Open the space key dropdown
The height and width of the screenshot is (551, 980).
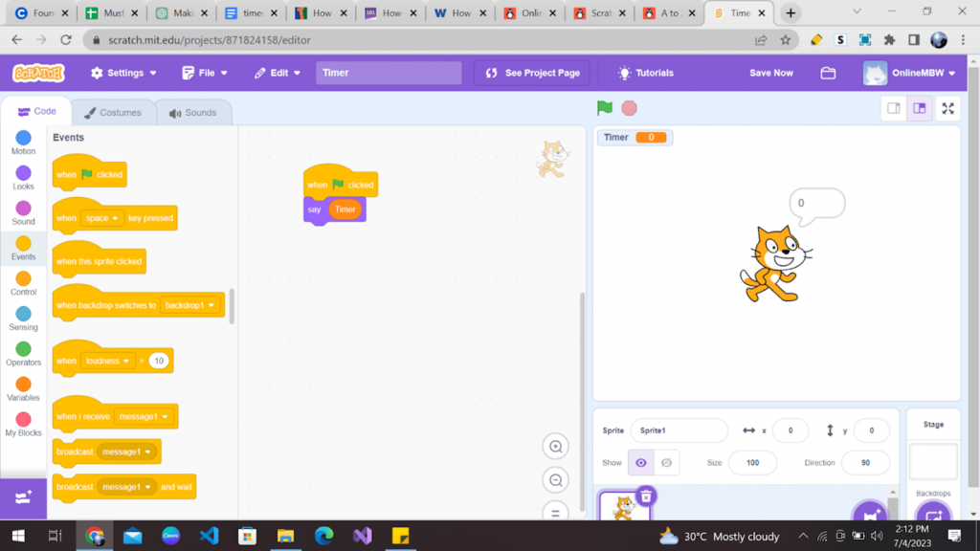(102, 217)
